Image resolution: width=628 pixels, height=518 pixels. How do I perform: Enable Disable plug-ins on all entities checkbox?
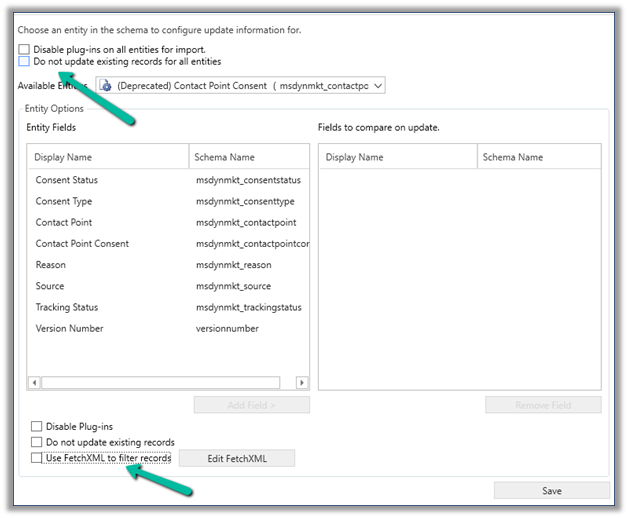tap(24, 49)
